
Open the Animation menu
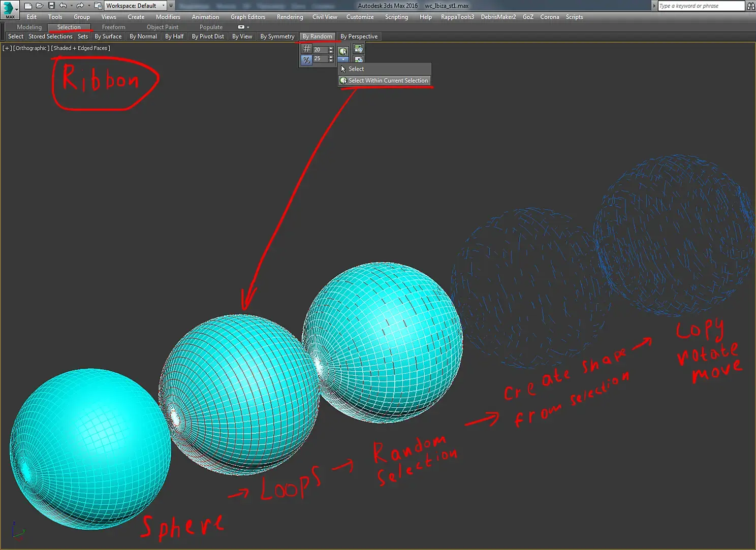click(205, 17)
